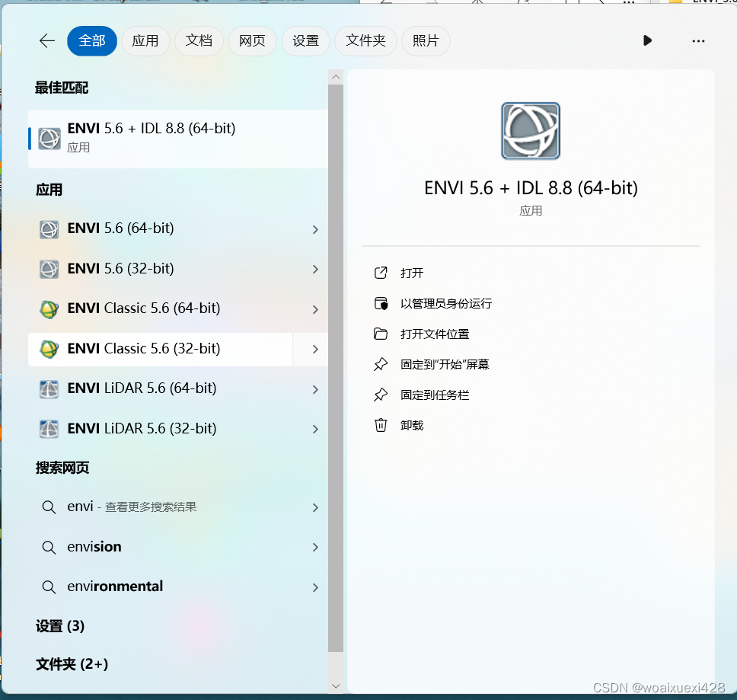
Task: Select ENVI LiDAR 5.6 (64-bit) text
Action: coord(142,388)
